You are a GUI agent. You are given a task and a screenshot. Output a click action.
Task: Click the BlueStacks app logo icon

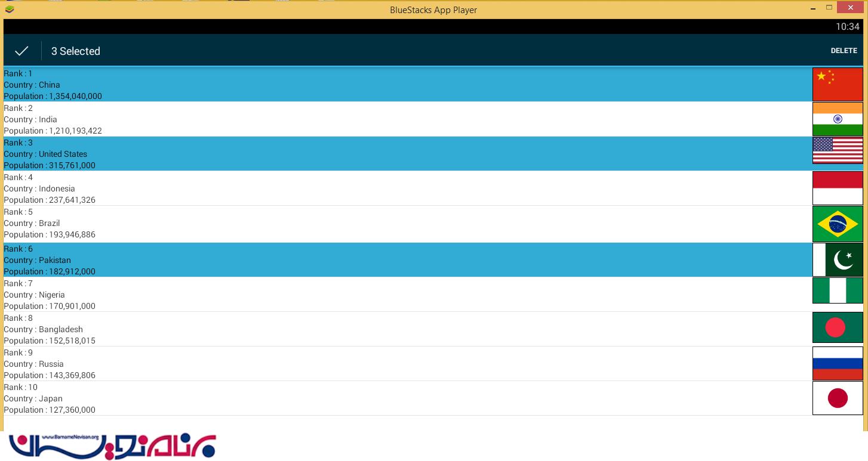click(9, 9)
